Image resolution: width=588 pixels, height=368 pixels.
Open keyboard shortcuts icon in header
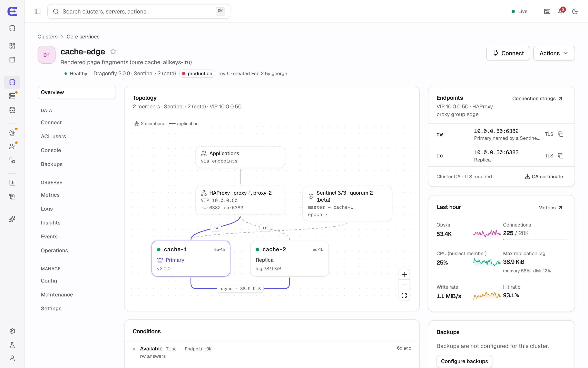(x=547, y=11)
